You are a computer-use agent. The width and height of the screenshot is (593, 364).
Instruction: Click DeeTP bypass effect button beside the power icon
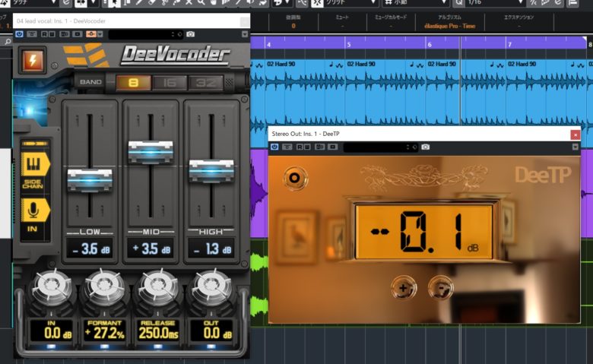click(287, 147)
